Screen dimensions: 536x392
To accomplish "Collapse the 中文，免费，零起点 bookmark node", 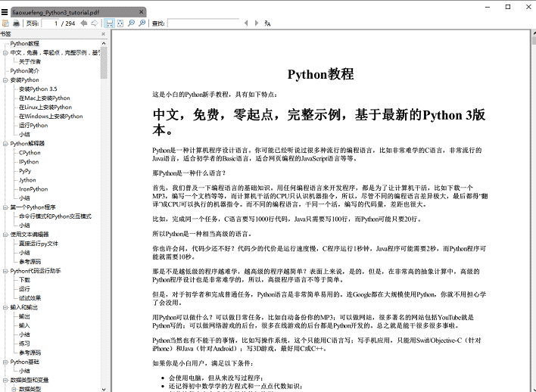I will point(5,53).
